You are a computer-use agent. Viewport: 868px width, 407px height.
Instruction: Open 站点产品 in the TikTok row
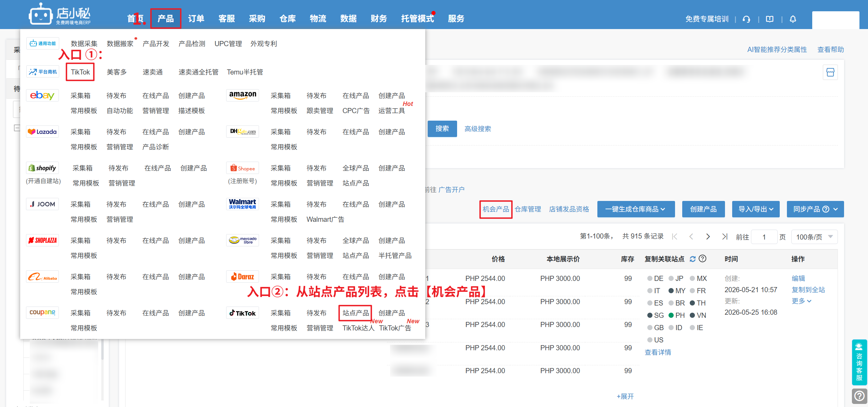pyautogui.click(x=355, y=313)
